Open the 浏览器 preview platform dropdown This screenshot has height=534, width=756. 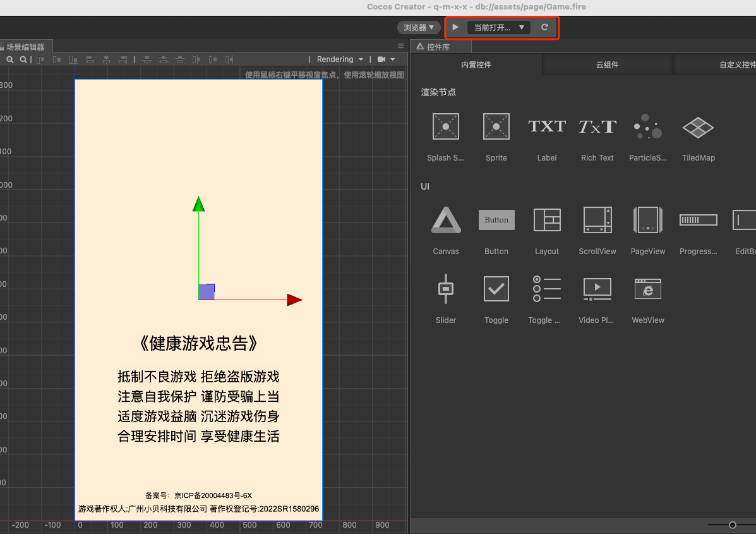point(419,28)
